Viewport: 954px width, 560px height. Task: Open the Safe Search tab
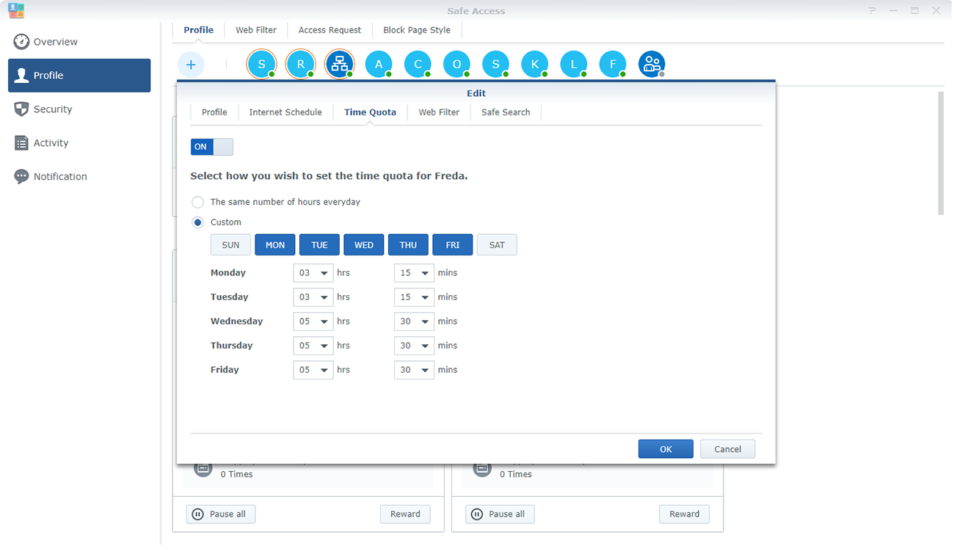[506, 112]
